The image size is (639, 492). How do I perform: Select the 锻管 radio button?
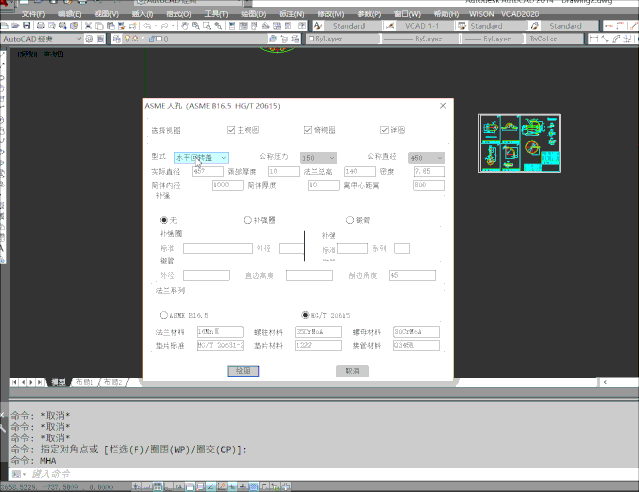point(350,220)
